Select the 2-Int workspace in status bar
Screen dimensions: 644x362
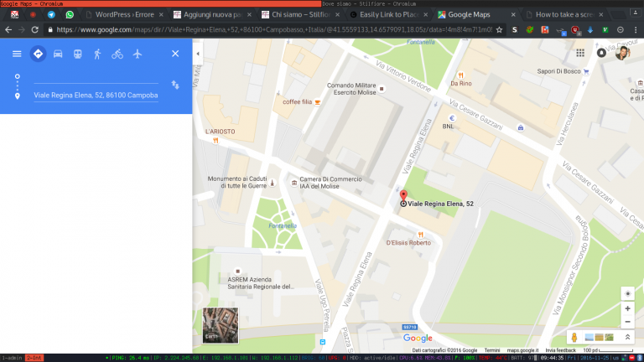pyautogui.click(x=34, y=358)
